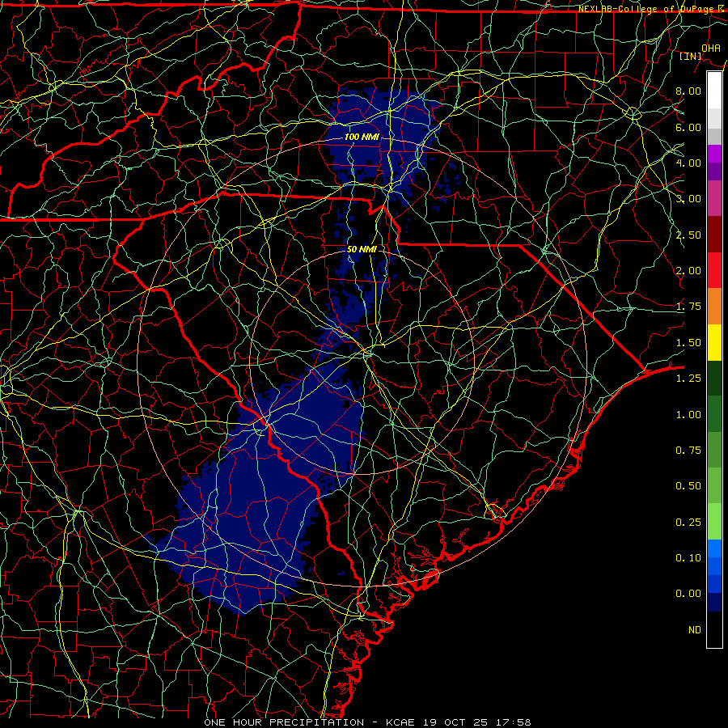Click the 100 NMI range ring label
Screen dimensions: 728x728
pyautogui.click(x=362, y=137)
